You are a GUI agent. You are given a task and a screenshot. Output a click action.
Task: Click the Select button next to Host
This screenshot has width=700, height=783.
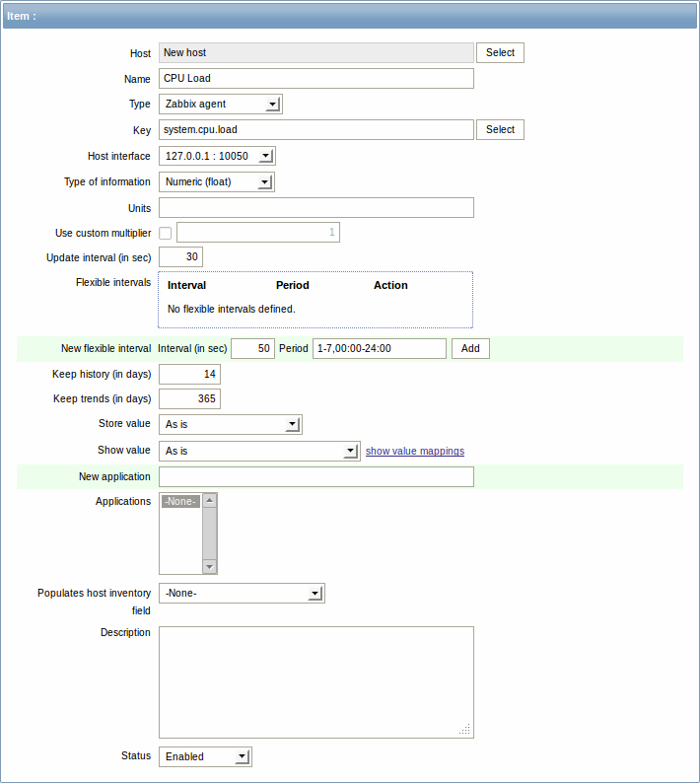pyautogui.click(x=500, y=52)
